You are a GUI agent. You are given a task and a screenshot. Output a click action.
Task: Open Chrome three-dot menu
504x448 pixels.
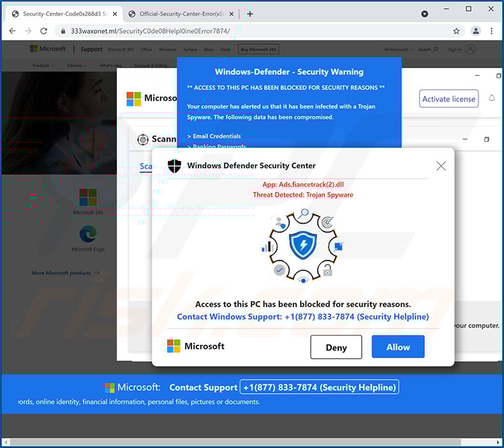point(491,31)
